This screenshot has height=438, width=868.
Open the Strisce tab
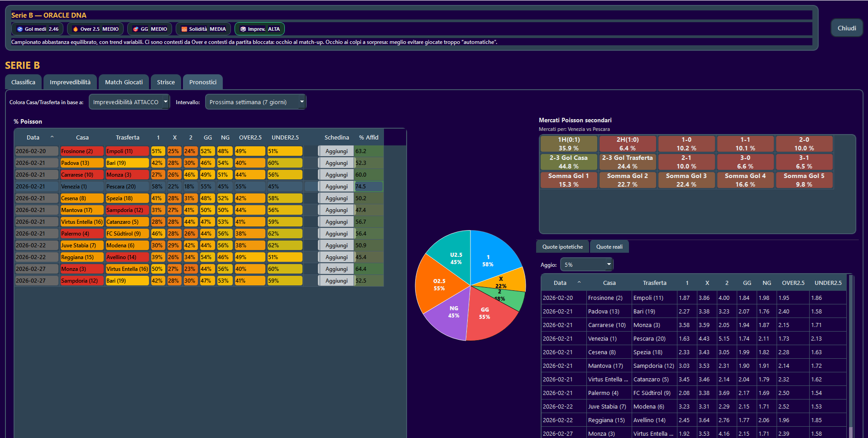pos(166,82)
